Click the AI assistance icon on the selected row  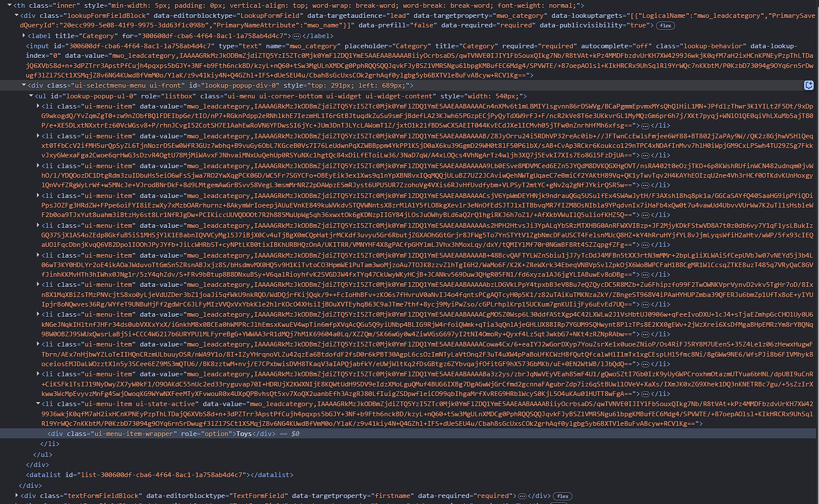pos(809,85)
